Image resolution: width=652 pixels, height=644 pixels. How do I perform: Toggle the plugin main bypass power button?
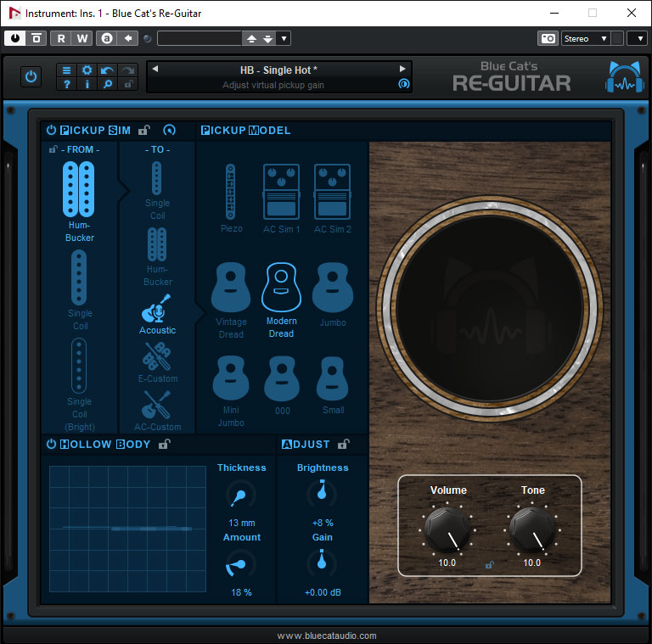31,76
